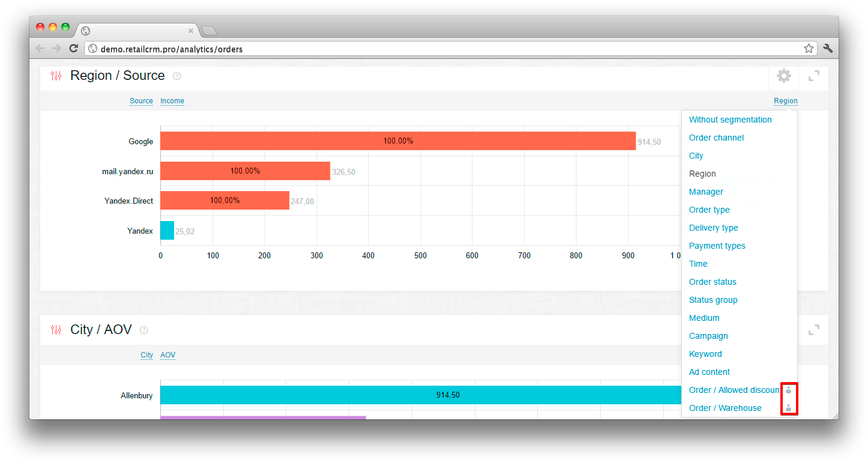Click the address bar URL field
Image resolution: width=868 pixels, height=462 pixels.
[450, 49]
